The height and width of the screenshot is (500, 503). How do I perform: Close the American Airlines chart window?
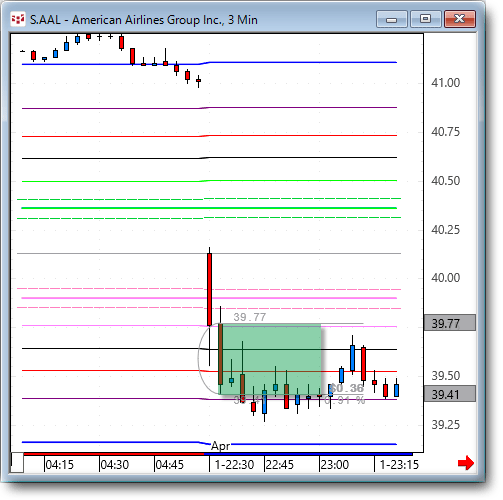click(x=460, y=19)
